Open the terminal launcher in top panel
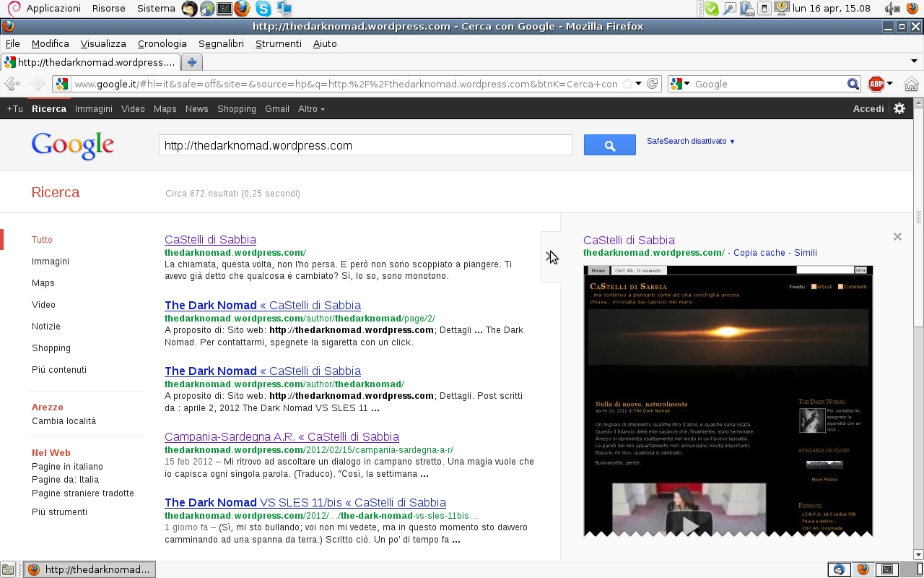 tap(225, 9)
